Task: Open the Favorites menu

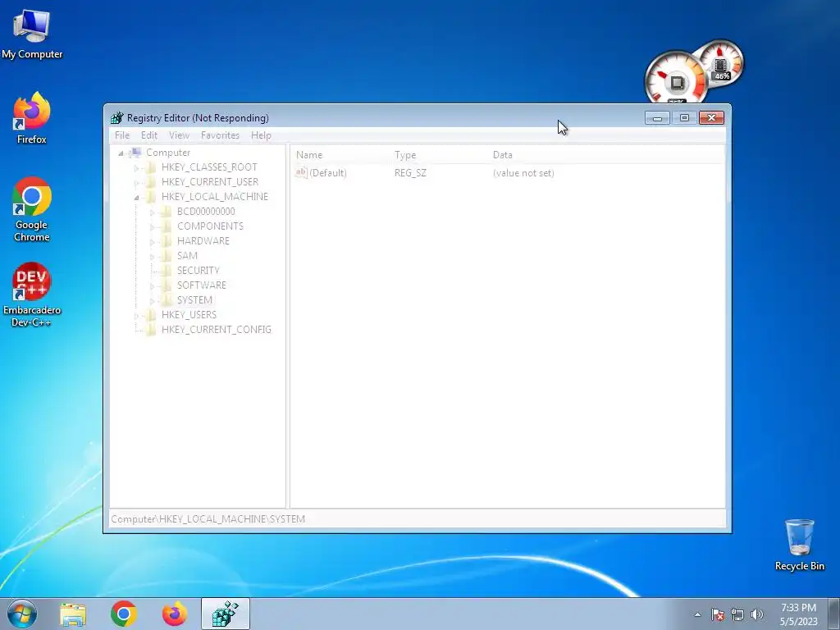Action: click(x=220, y=135)
